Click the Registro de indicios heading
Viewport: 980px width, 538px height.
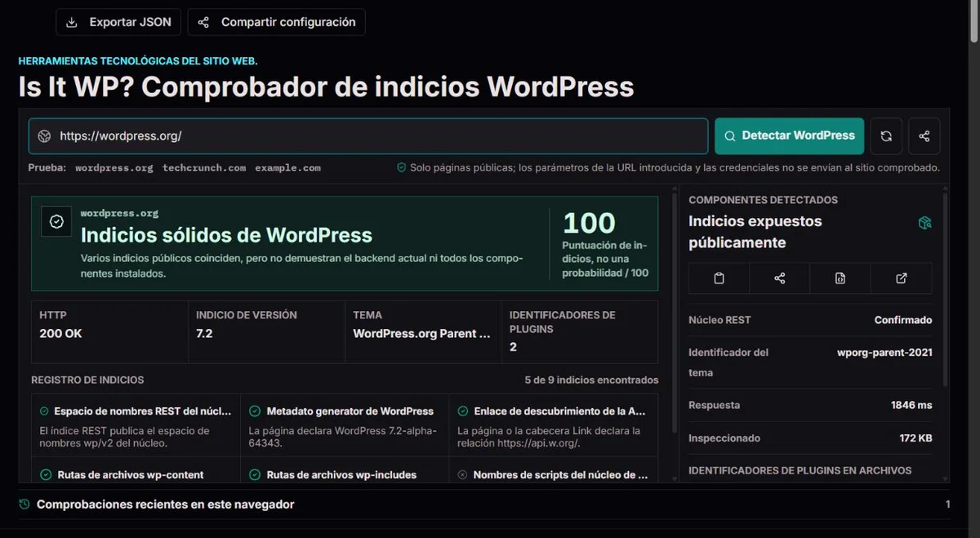(87, 380)
